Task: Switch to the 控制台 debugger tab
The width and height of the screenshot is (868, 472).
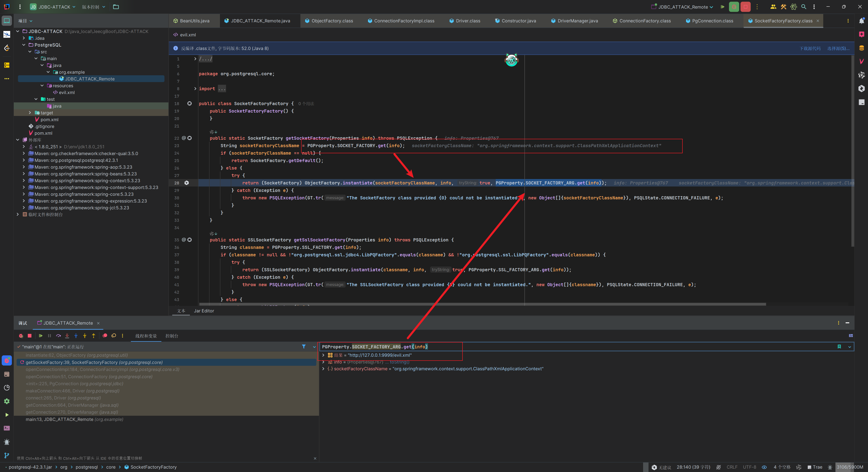Action: coord(172,336)
